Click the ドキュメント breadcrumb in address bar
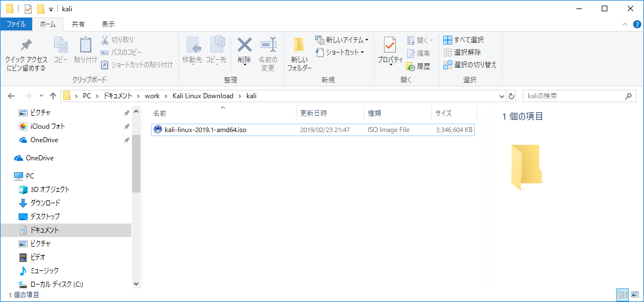 117,96
